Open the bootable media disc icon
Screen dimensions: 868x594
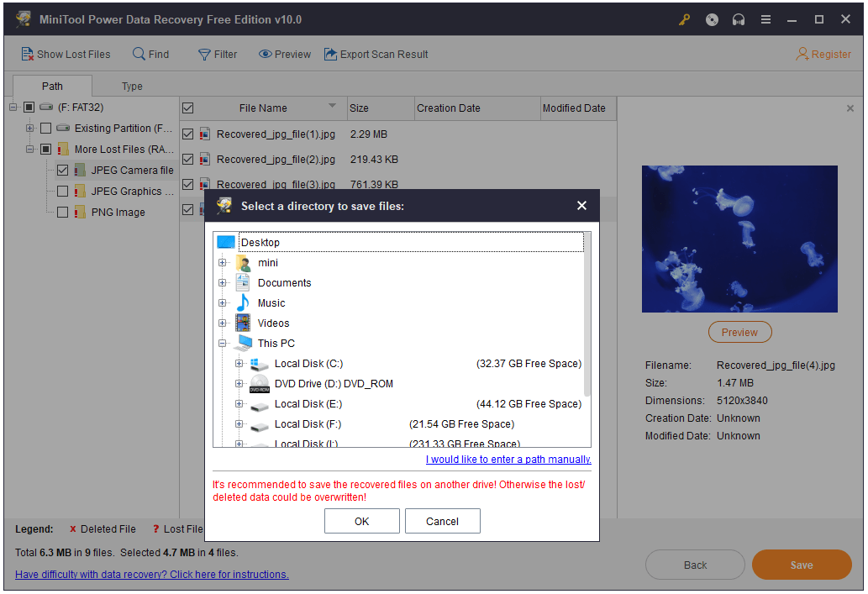point(712,20)
